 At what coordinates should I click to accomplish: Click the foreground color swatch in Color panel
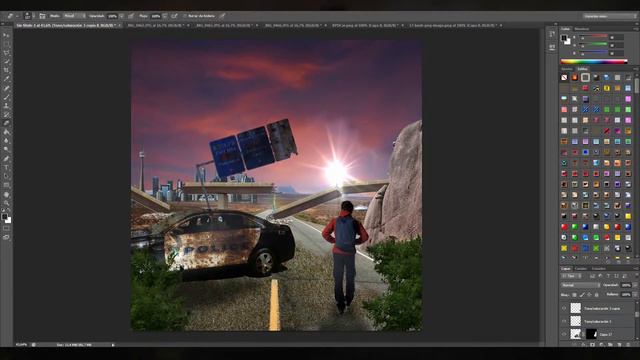[x=564, y=38]
